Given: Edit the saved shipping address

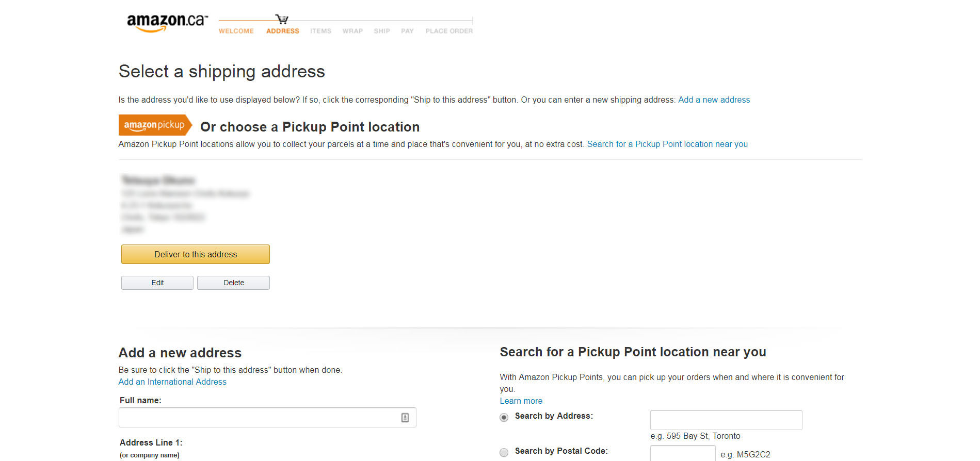Looking at the screenshot, I should (157, 283).
